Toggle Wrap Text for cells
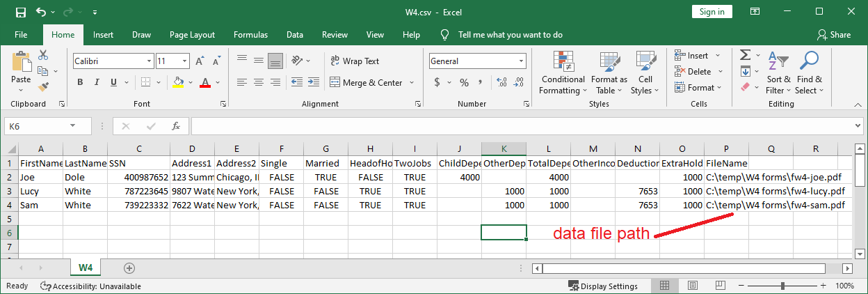Screen dimensions: 868x294 click(x=355, y=61)
